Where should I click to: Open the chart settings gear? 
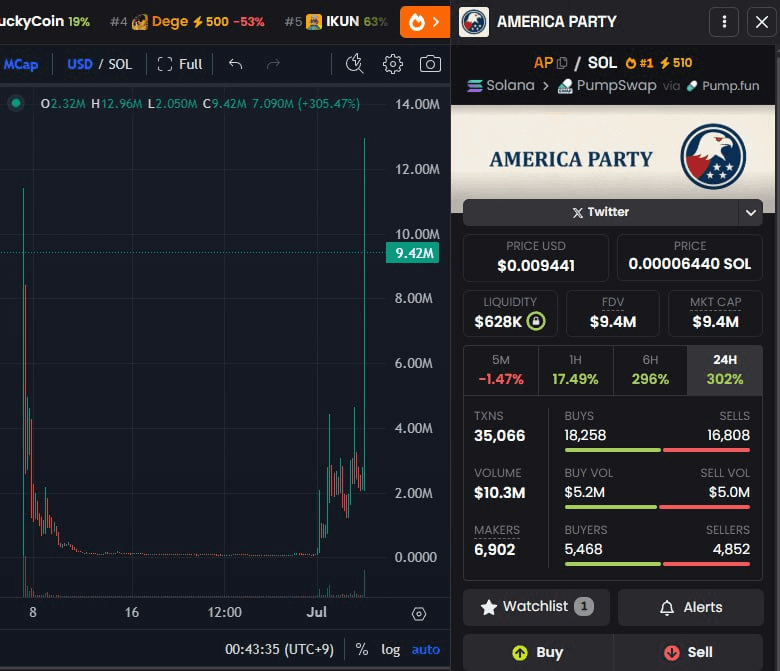point(392,64)
